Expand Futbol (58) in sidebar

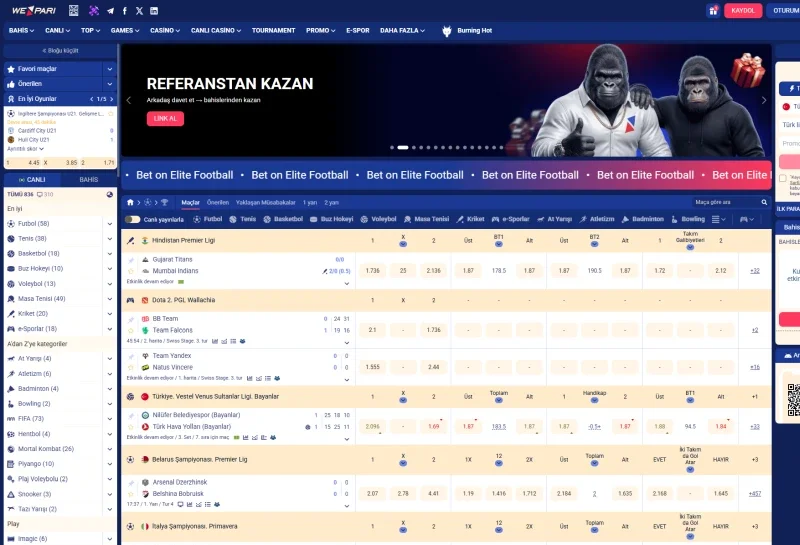coord(110,224)
